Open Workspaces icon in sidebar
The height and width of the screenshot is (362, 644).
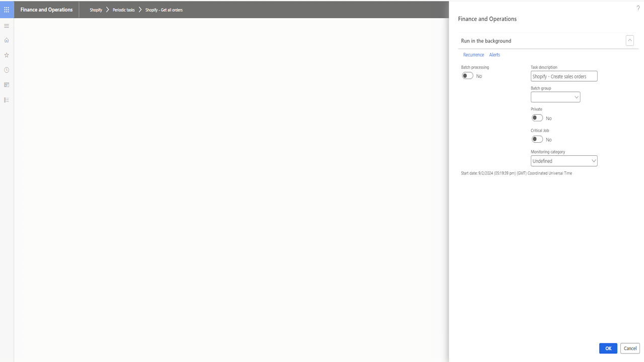(7, 85)
